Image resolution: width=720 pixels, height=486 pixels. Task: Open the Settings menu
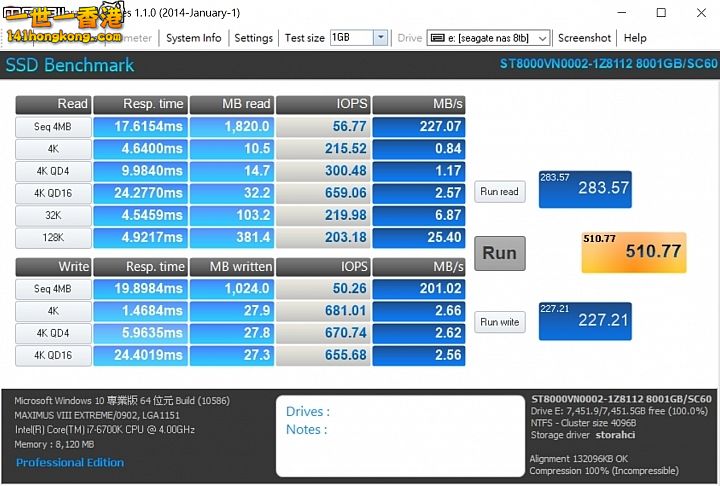253,38
